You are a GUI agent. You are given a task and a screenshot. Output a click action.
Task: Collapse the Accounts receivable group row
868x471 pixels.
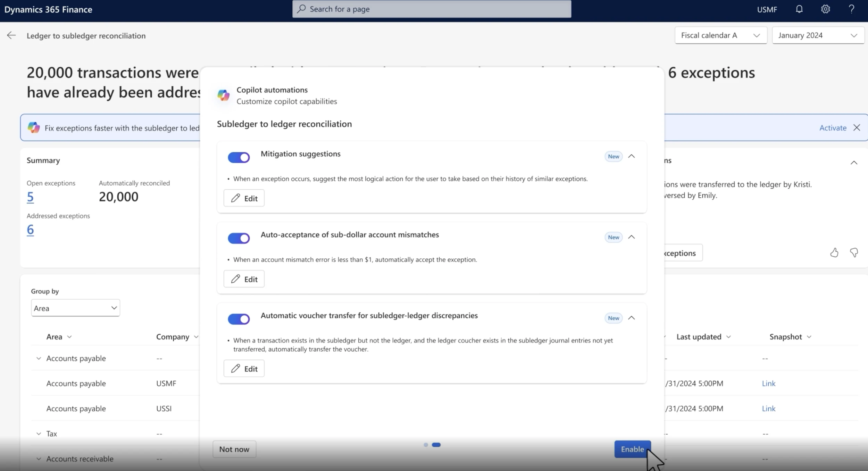pyautogui.click(x=39, y=459)
